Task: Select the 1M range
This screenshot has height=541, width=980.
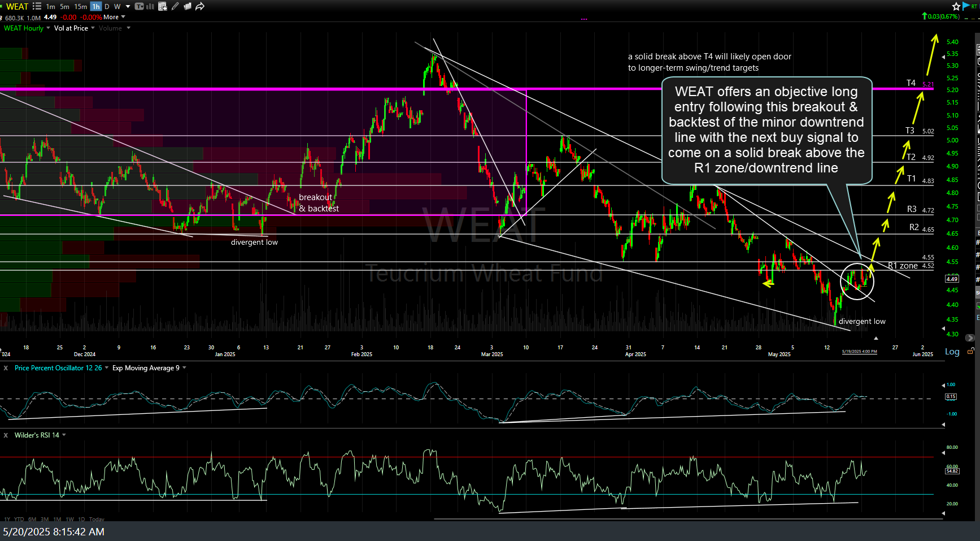Action: coord(57,520)
